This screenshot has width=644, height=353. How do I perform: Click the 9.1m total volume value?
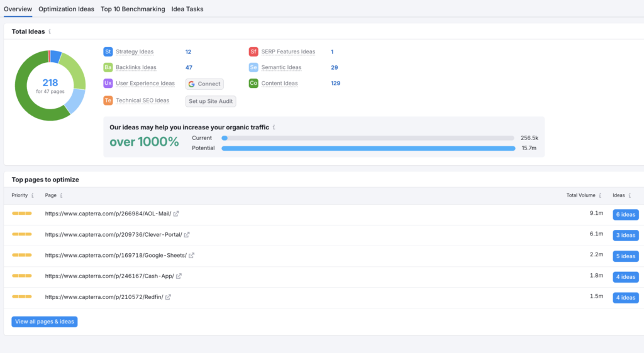tap(596, 213)
